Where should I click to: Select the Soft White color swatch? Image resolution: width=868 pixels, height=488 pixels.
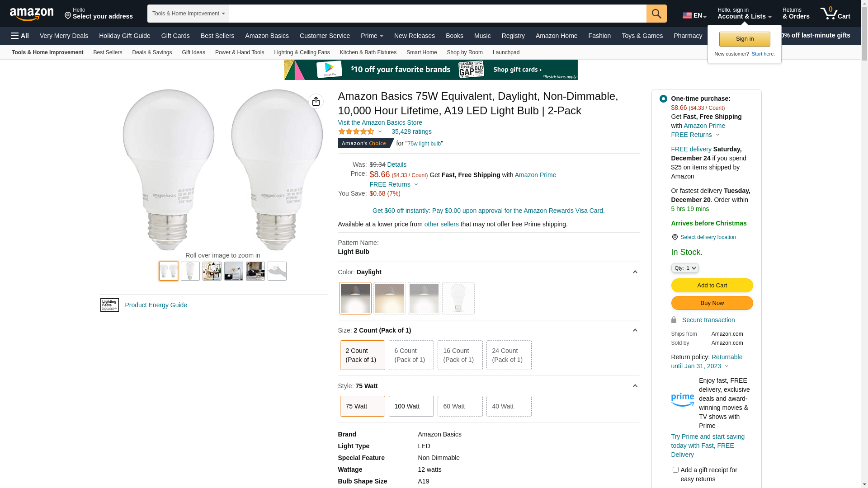pos(390,298)
